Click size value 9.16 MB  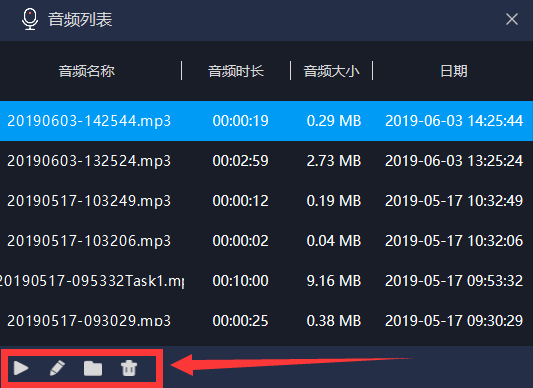coord(334,281)
